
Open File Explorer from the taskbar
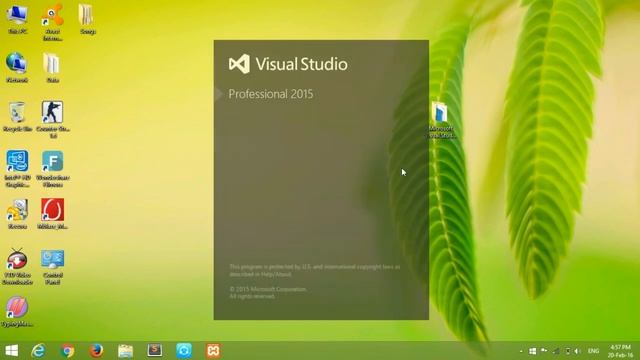[126, 351]
